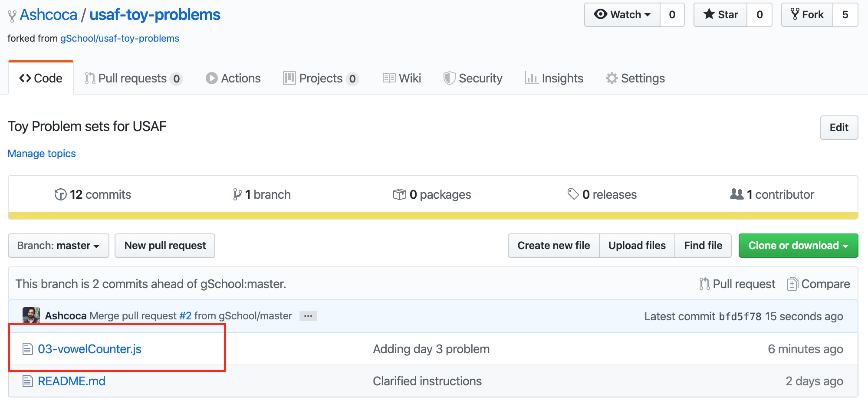This screenshot has height=407, width=868.
Task: Open the gSchool/usaf-toy-problems upstream link
Action: (x=119, y=38)
